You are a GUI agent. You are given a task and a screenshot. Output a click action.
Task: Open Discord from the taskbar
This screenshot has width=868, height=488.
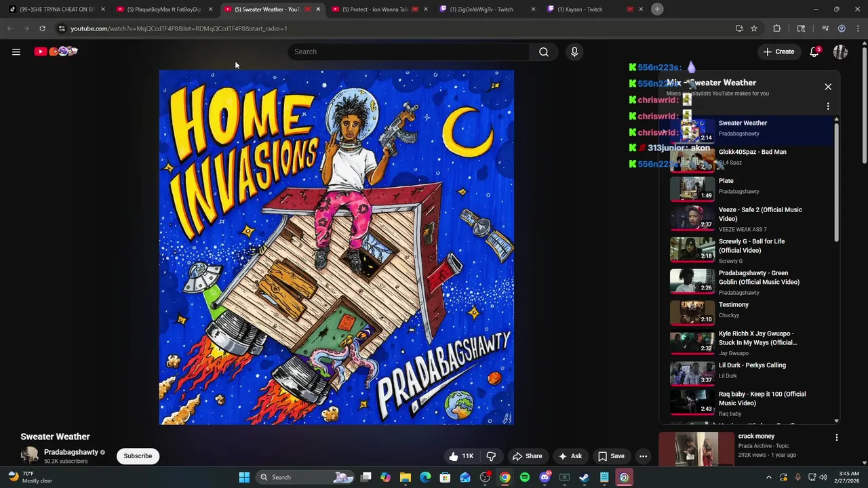(545, 477)
